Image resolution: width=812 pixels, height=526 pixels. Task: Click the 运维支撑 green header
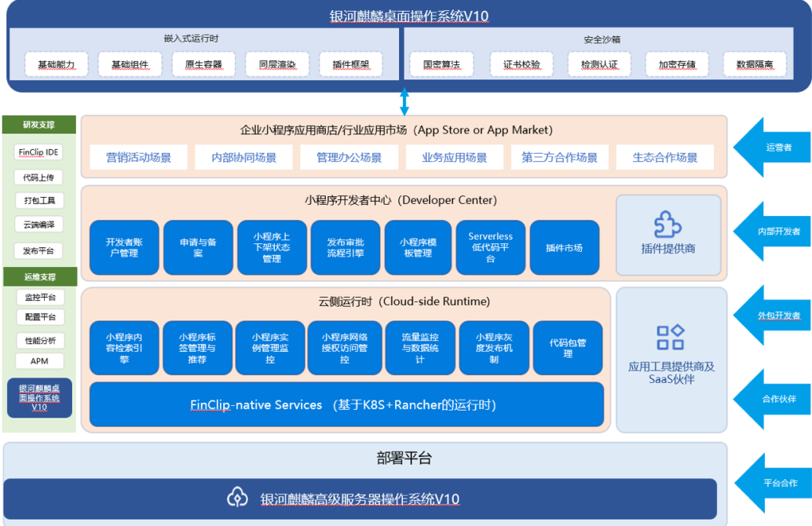pos(39,276)
